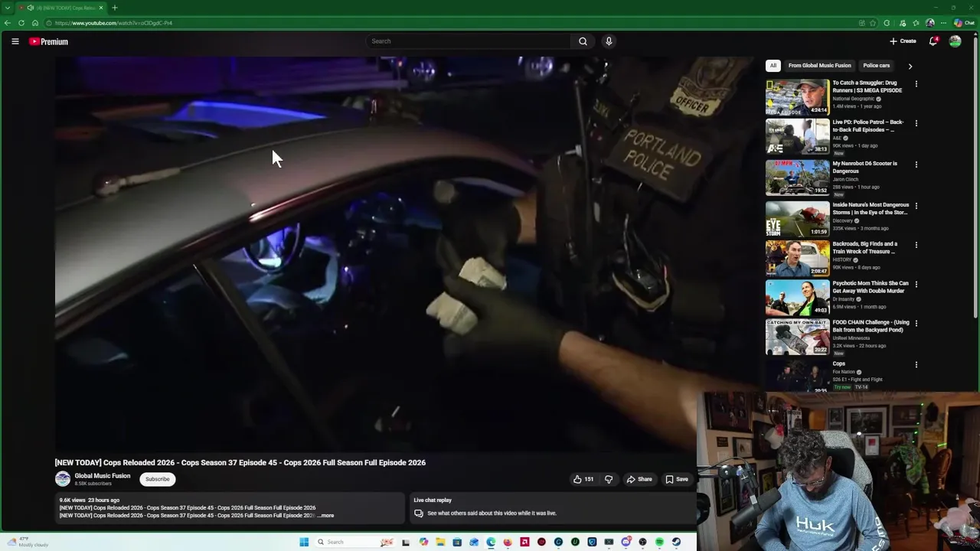This screenshot has height=551, width=980.
Task: Open Microsoft Edge taskbar icon
Action: (x=491, y=542)
